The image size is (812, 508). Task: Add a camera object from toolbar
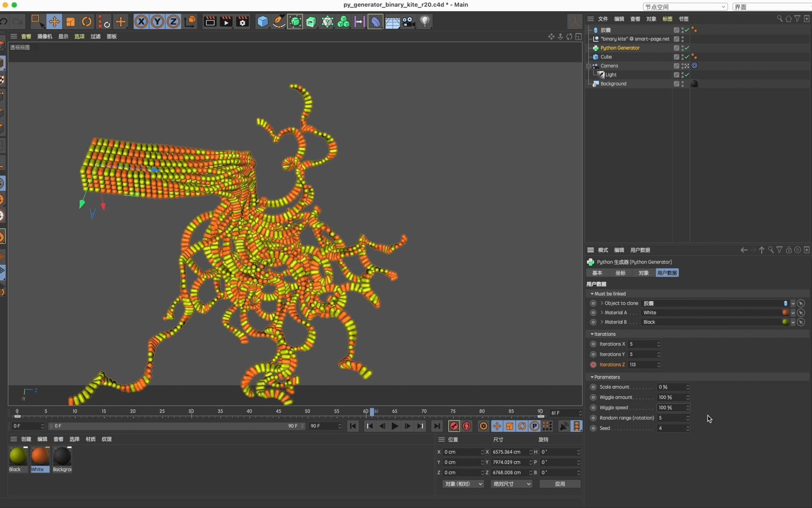click(x=409, y=22)
